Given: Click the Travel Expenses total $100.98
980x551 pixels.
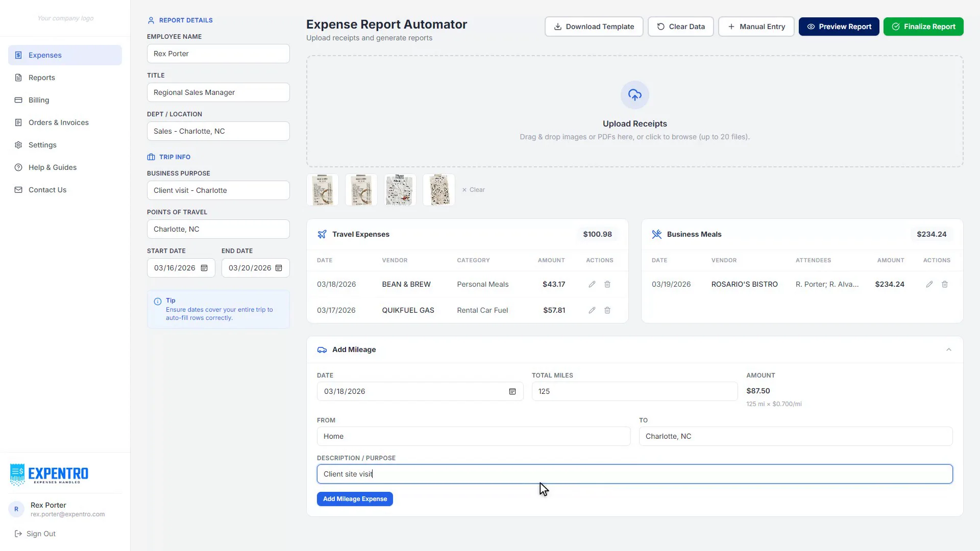Looking at the screenshot, I should pos(597,234).
